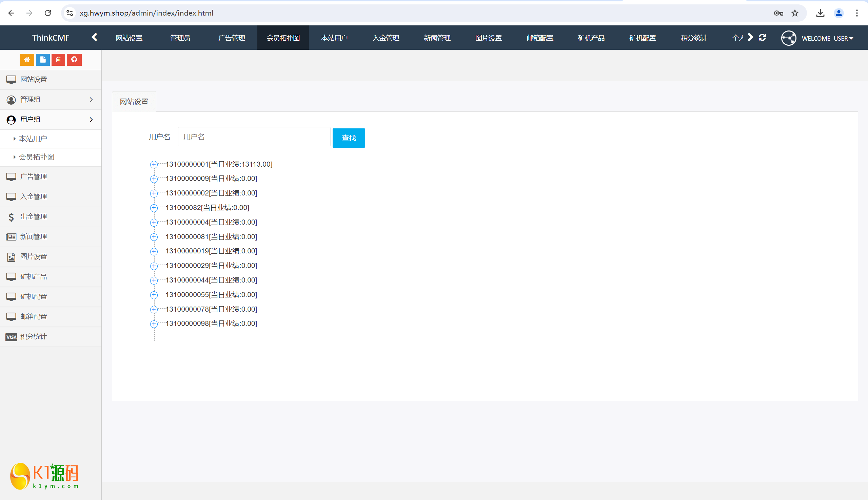The image size is (868, 500).
Task: Click the red recycle icon button
Action: click(x=74, y=60)
